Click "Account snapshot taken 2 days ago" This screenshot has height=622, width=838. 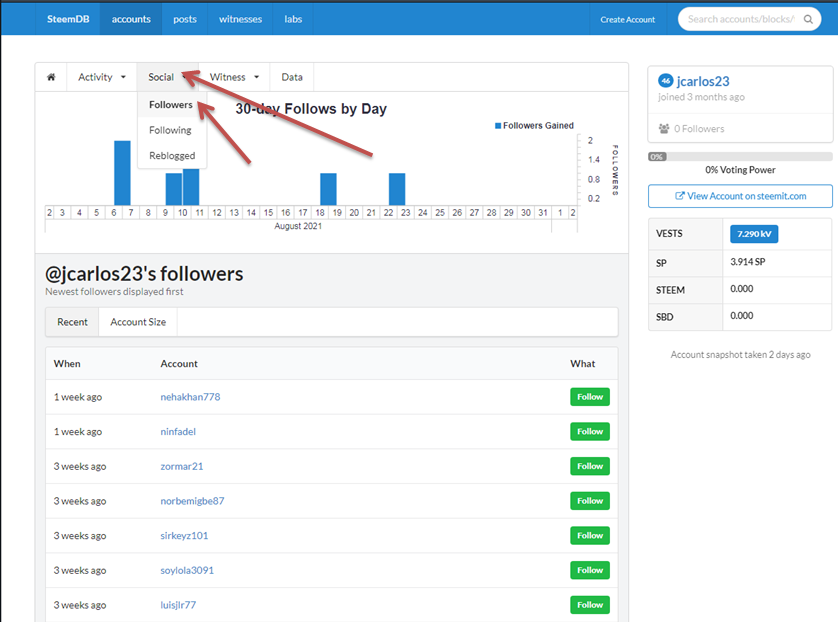(741, 355)
